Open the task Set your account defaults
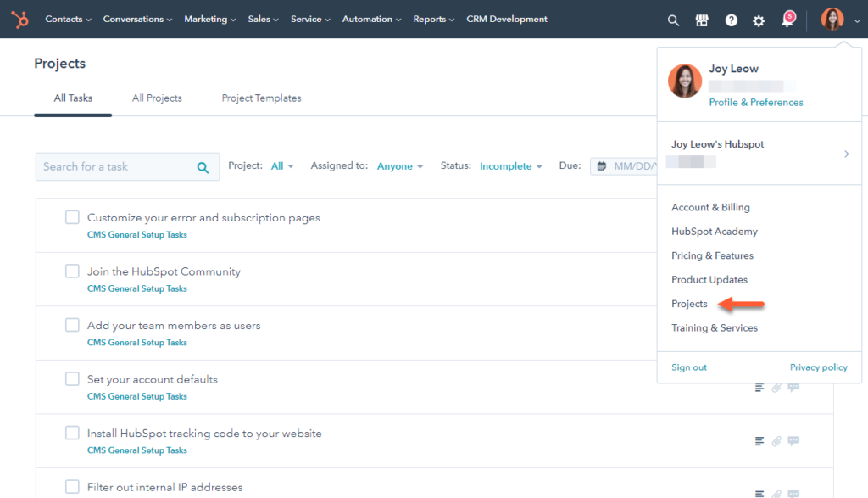This screenshot has width=868, height=498. (153, 379)
